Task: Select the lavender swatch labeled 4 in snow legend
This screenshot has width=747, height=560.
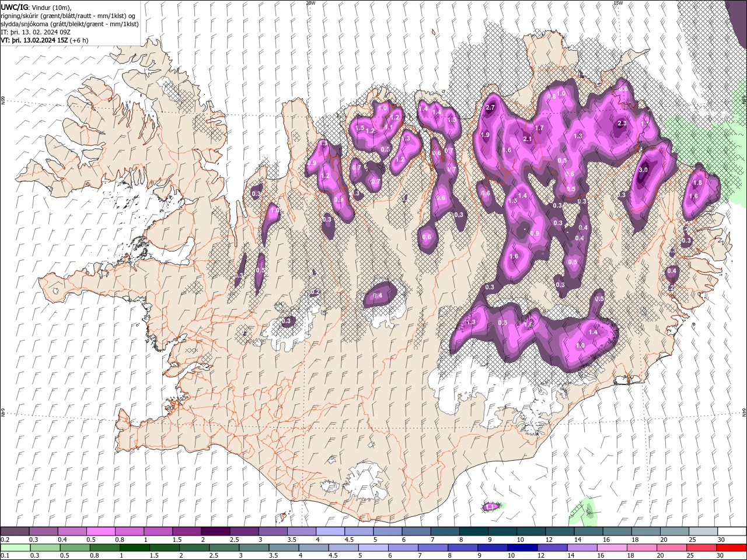Action: 330,531
